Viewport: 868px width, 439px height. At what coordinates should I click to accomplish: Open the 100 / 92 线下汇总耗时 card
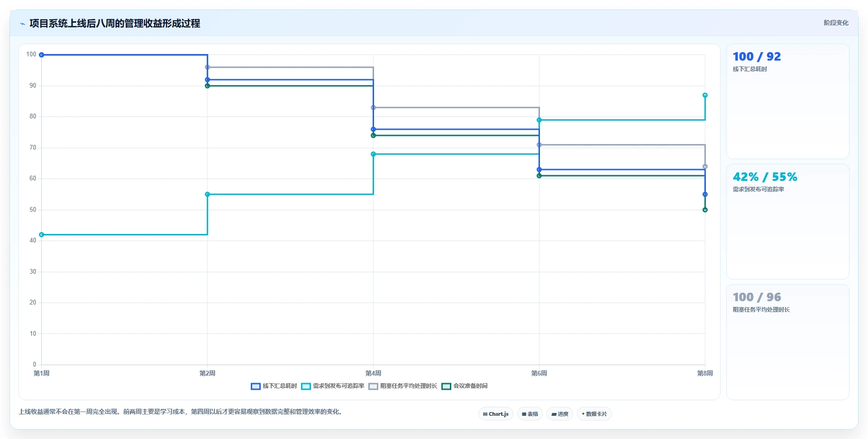[787, 101]
